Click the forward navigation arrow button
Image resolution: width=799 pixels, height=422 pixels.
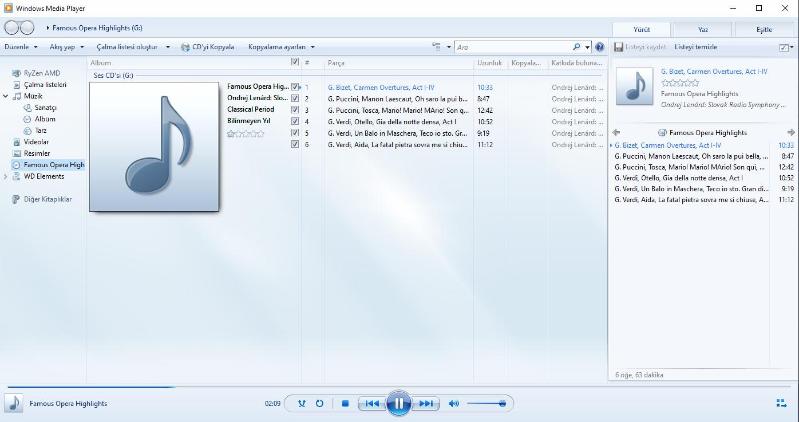click(x=26, y=28)
